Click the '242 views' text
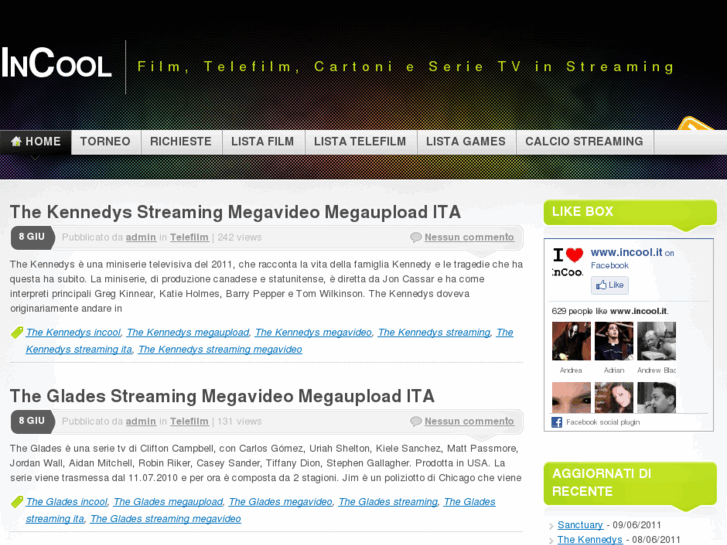 click(239, 237)
